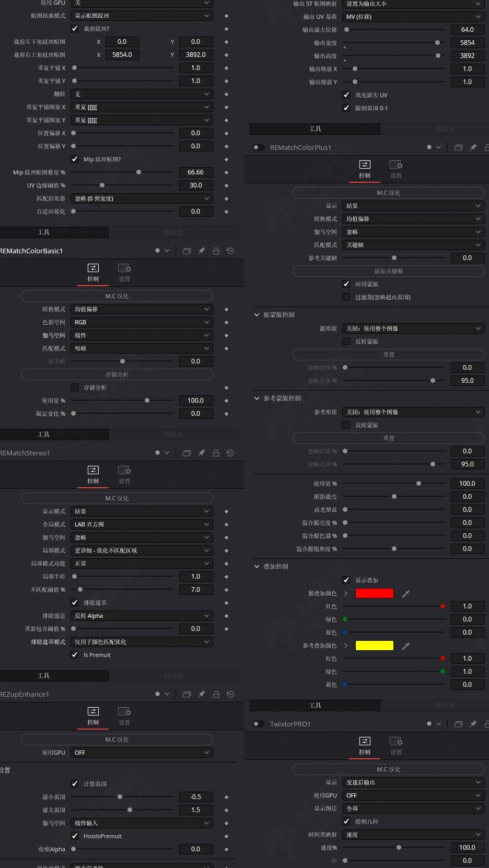Open the 设置 icon tab under TwixtorPRO1
This screenshot has height=868, width=489.
[396, 746]
